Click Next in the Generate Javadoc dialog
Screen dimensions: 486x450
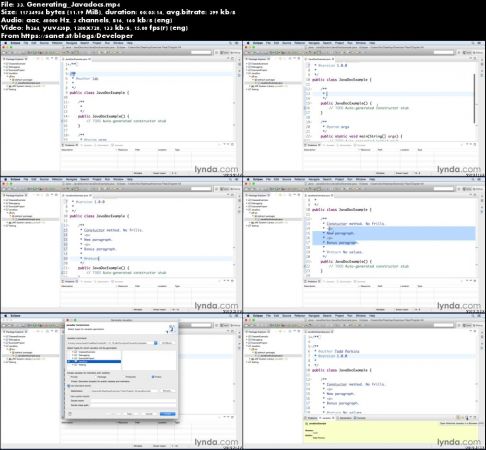pos(130,414)
